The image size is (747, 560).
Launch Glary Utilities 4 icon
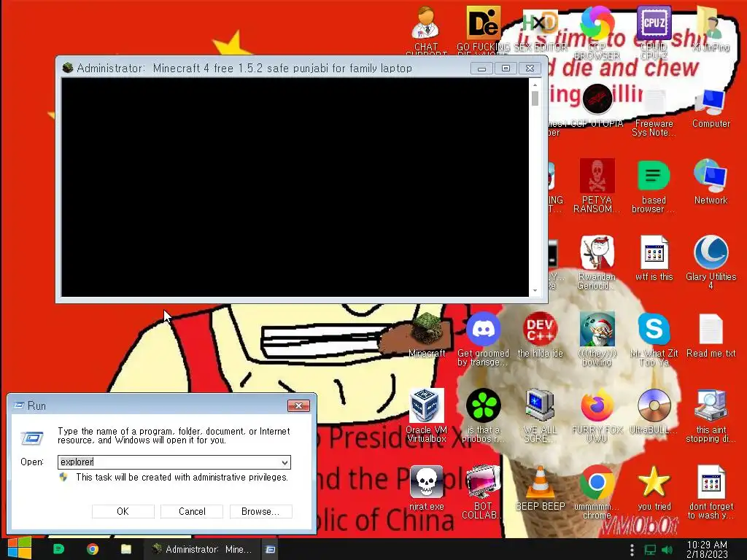pyautogui.click(x=711, y=262)
